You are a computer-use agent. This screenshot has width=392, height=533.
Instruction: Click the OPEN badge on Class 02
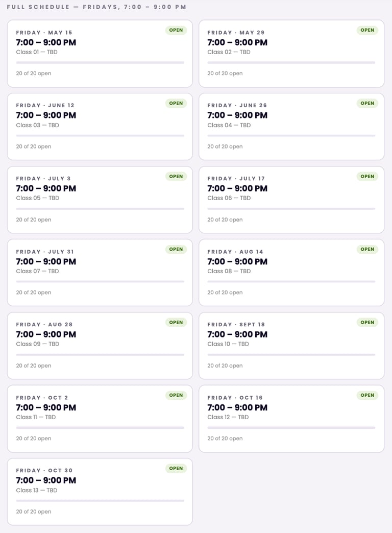click(x=367, y=30)
